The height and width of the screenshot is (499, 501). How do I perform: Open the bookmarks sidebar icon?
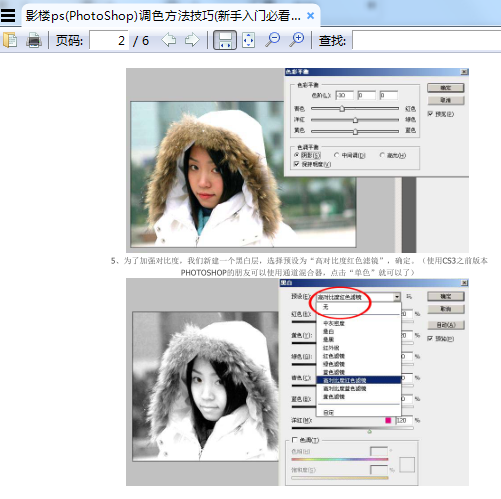coord(10,40)
